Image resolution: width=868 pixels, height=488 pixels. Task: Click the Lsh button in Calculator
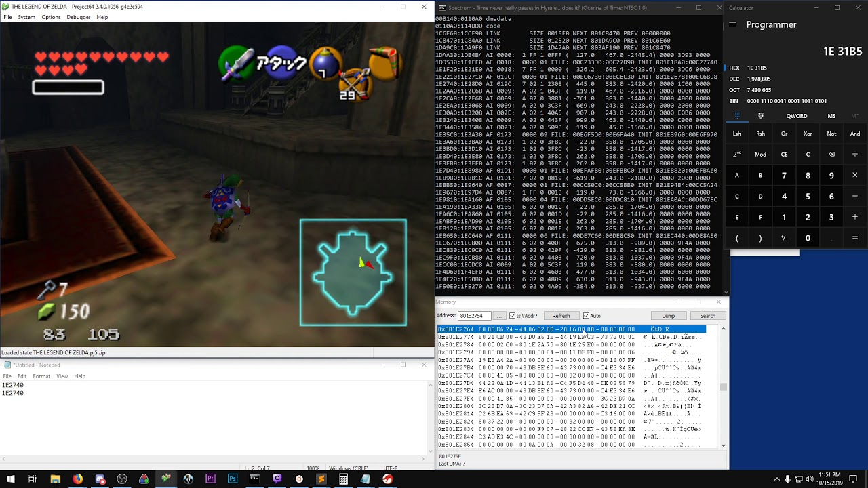(737, 134)
